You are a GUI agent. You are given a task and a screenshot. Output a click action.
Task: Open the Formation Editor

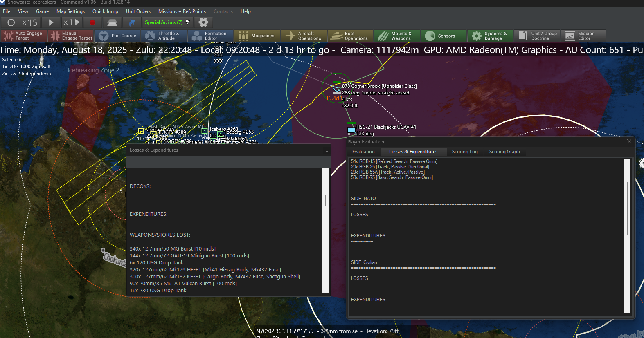[x=211, y=36]
